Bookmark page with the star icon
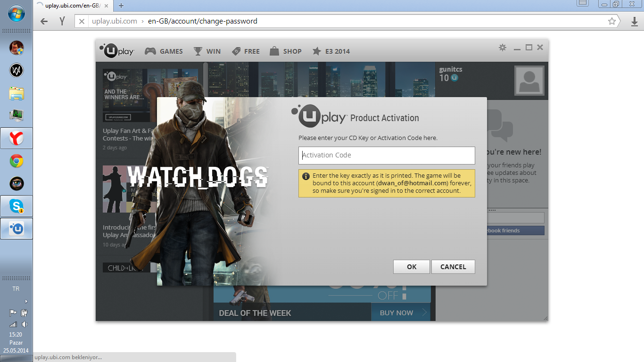Image resolution: width=644 pixels, height=362 pixels. coord(612,21)
